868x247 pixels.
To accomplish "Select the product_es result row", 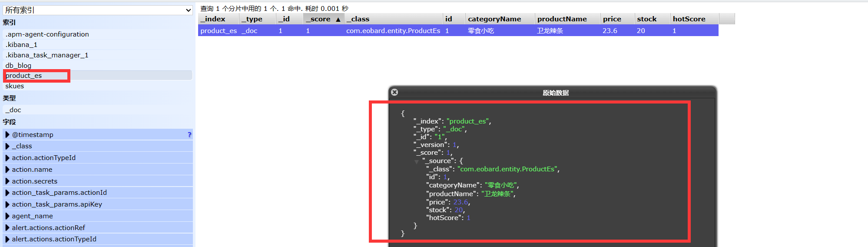I will (x=458, y=31).
